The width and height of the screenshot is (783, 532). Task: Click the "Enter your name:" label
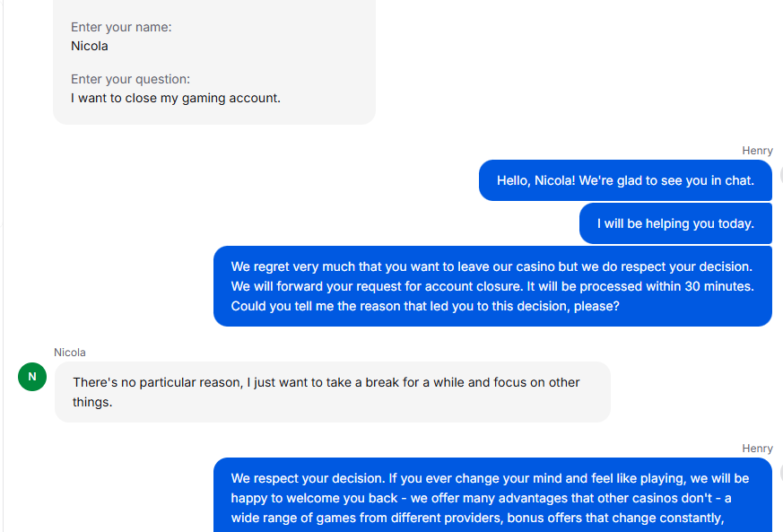(x=121, y=27)
